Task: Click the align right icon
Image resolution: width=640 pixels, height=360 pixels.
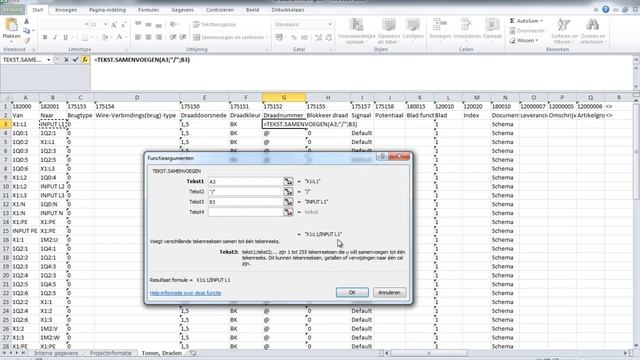Action: point(158,37)
